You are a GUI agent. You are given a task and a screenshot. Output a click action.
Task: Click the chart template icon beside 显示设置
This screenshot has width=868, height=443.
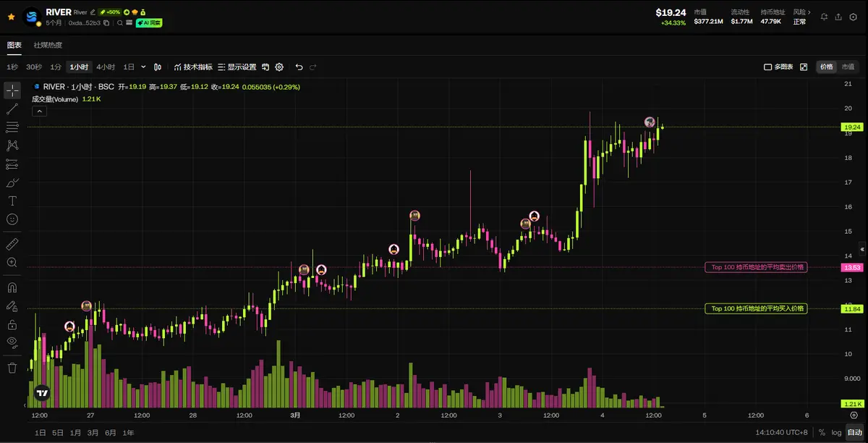pyautogui.click(x=265, y=67)
